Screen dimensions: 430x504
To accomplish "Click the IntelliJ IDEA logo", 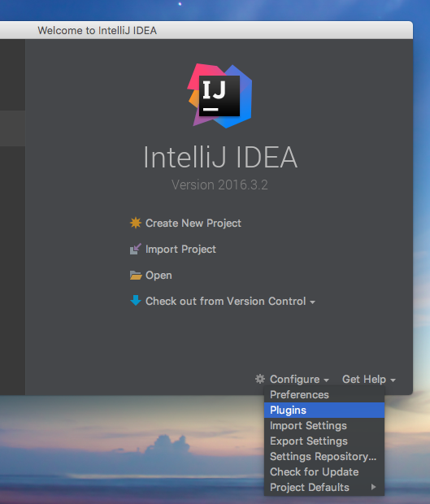I will pos(219,95).
